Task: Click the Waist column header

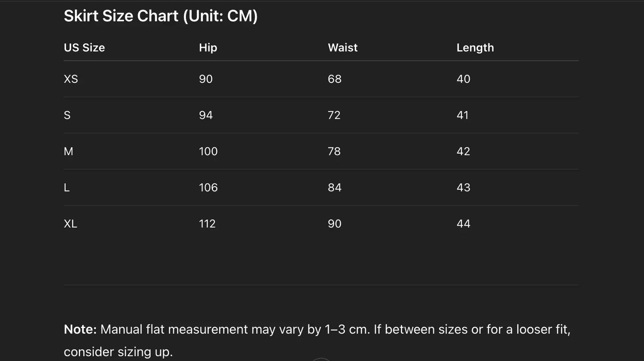Action: coord(342,48)
